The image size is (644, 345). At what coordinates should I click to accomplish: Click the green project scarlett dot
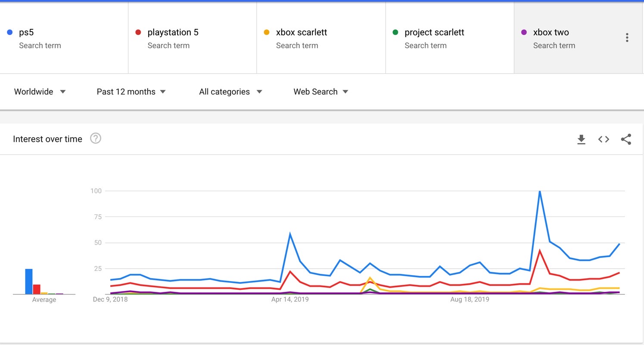tap(395, 32)
